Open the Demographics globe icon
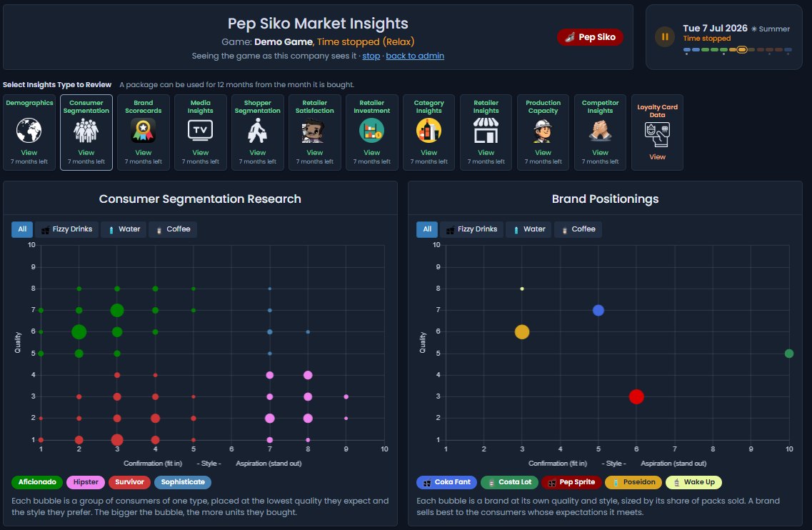This screenshot has height=530, width=812. tap(29, 131)
